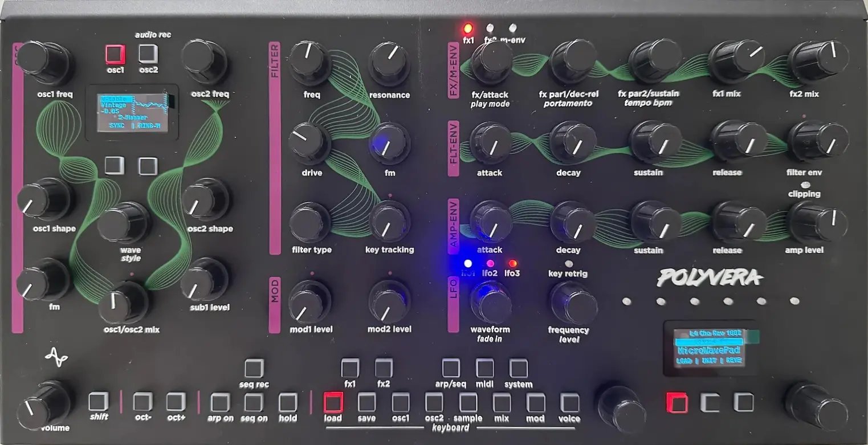The width and height of the screenshot is (868, 445).
Task: Click the blue-lit fm knob beside drive
Action: [389, 144]
